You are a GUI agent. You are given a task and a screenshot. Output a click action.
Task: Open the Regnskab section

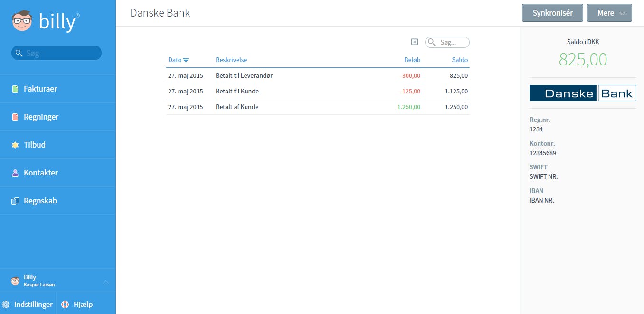coord(57,201)
